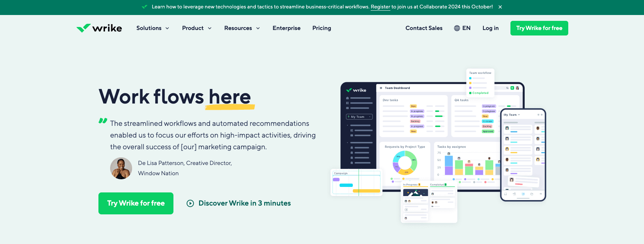Click Contact Sales in the navigation bar
The image size is (644, 244).
[x=424, y=28]
